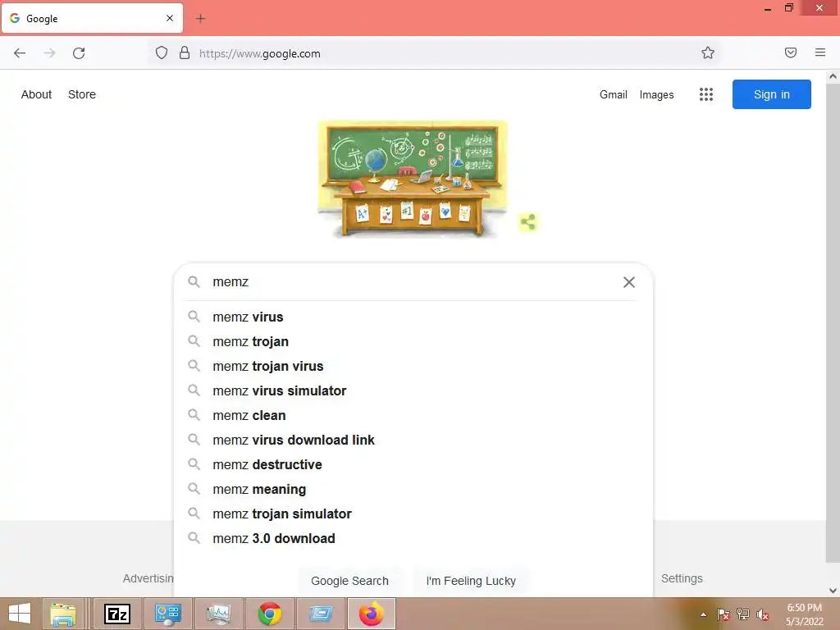The image size is (840, 630).
Task: Open Action Center flag icon
Action: (724, 614)
